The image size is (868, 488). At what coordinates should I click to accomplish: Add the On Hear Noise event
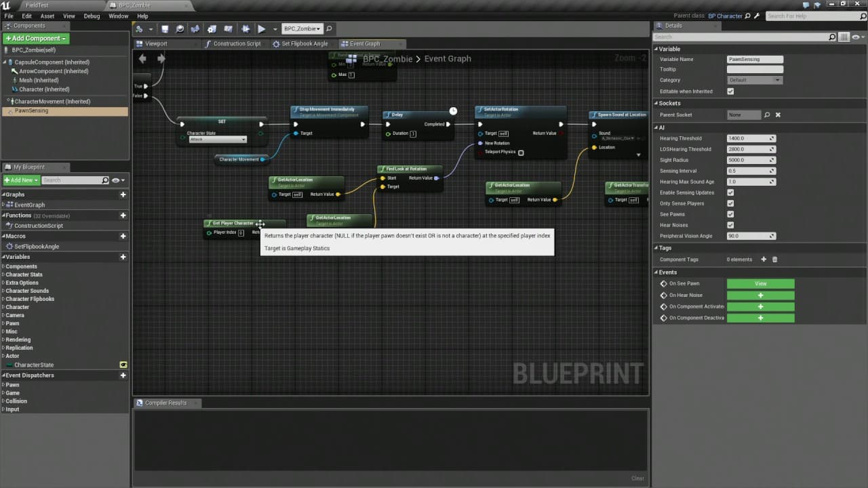(x=760, y=296)
